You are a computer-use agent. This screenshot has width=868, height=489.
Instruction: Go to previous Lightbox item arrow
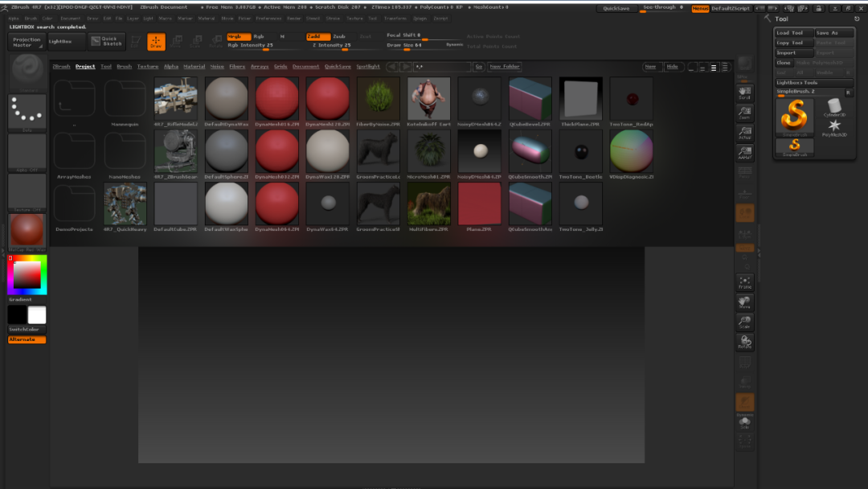[392, 67]
